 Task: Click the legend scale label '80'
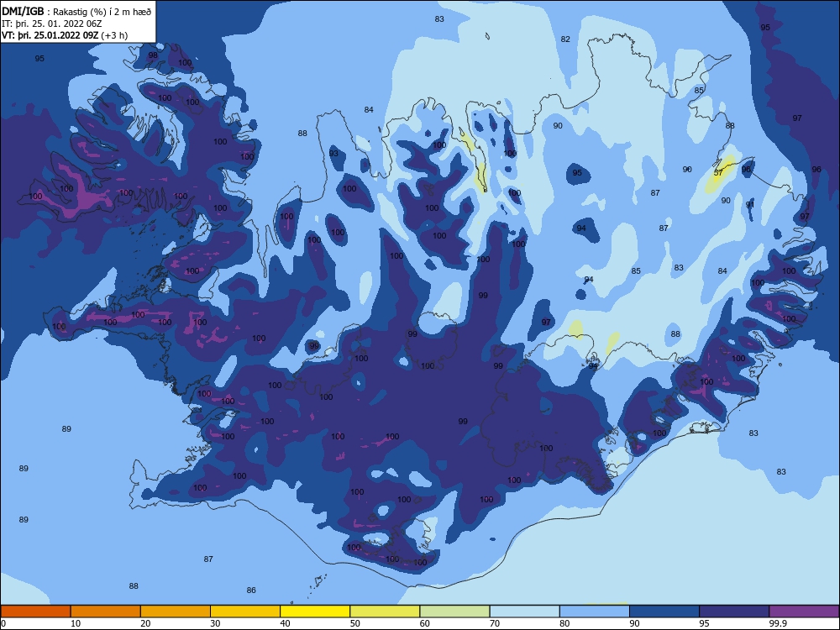(x=564, y=623)
